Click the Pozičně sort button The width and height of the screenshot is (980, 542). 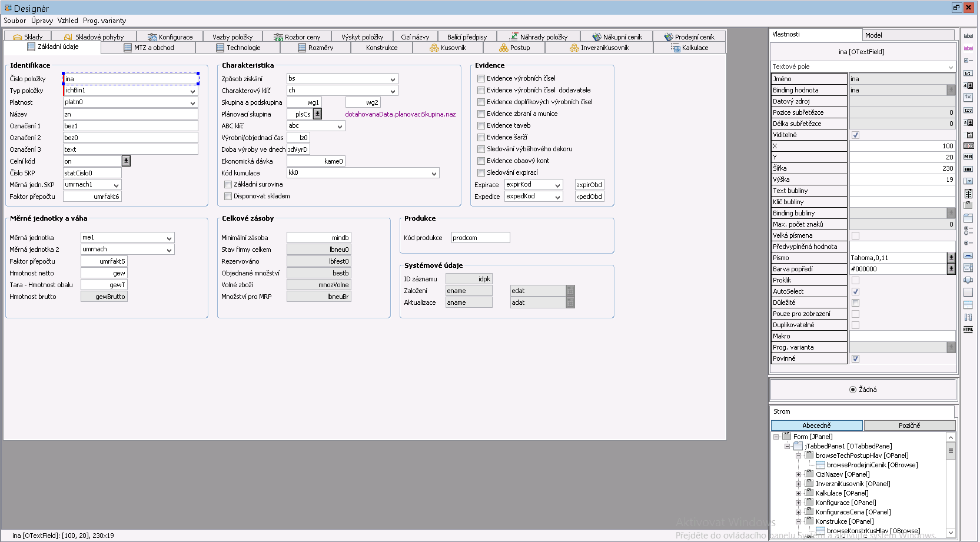coord(909,425)
